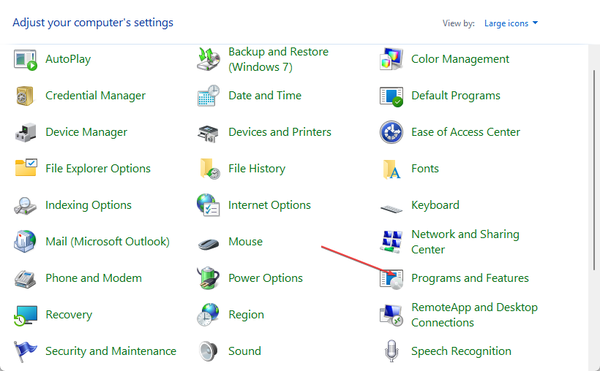Viewport: 600px width, 371px height.
Task: Select the Devices and Printers link
Action: 280,132
